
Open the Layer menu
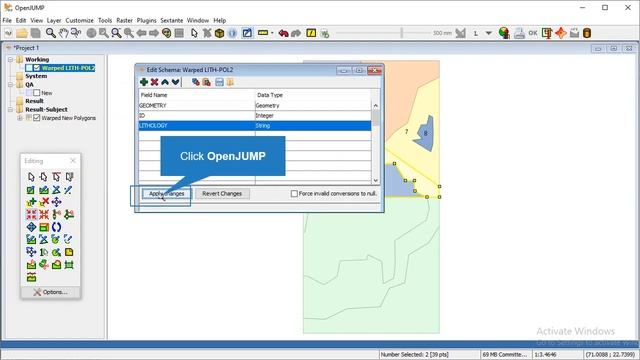[54, 20]
